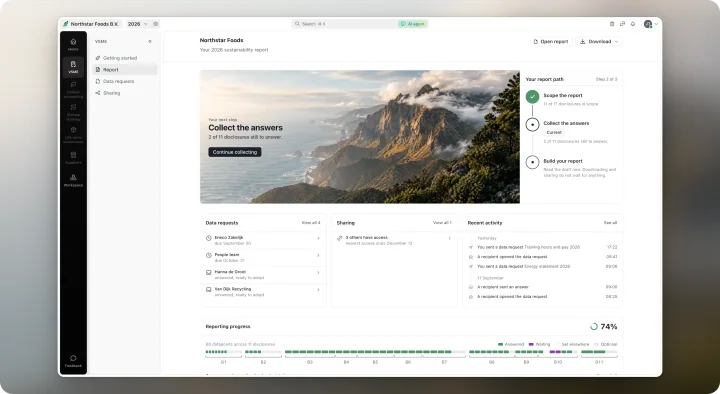This screenshot has height=394, width=720.
Task: Click the Open report button
Action: click(x=551, y=41)
